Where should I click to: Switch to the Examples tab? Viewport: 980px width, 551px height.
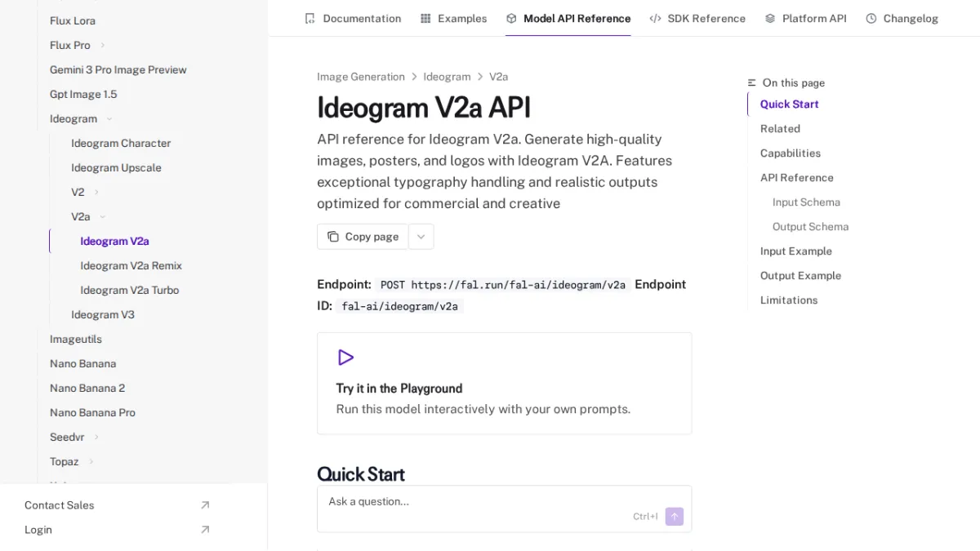tap(453, 18)
